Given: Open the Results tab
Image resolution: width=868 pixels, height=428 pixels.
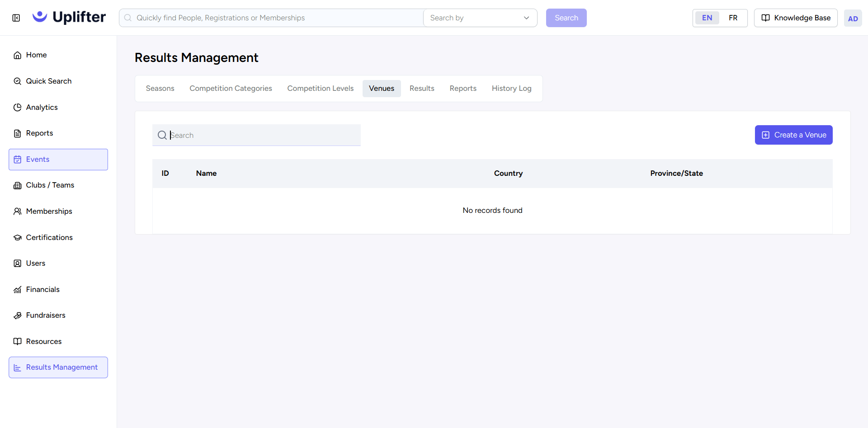Looking at the screenshot, I should (422, 89).
